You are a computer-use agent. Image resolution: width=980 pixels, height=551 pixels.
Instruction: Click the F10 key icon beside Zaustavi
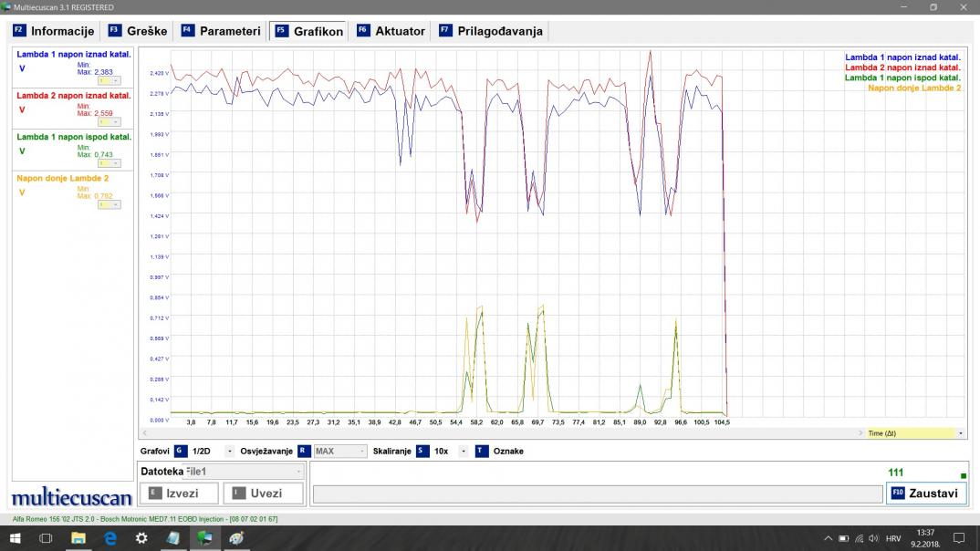click(898, 493)
